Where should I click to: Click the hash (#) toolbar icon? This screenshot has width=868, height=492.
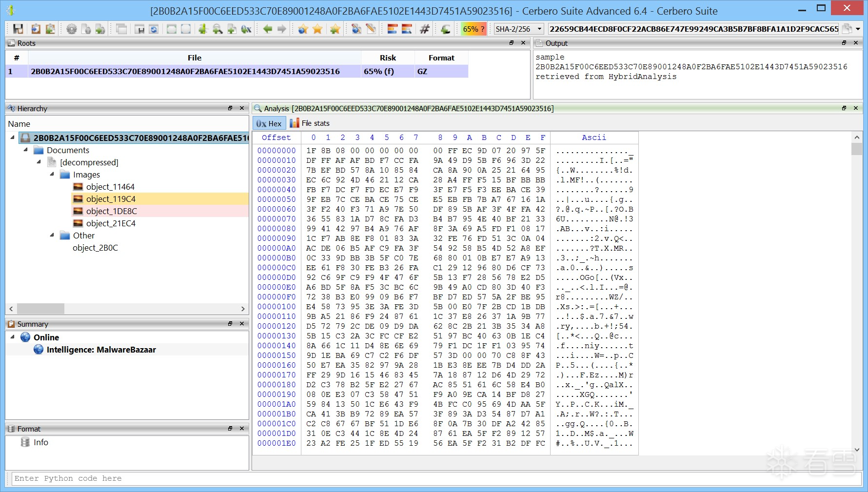(x=425, y=29)
